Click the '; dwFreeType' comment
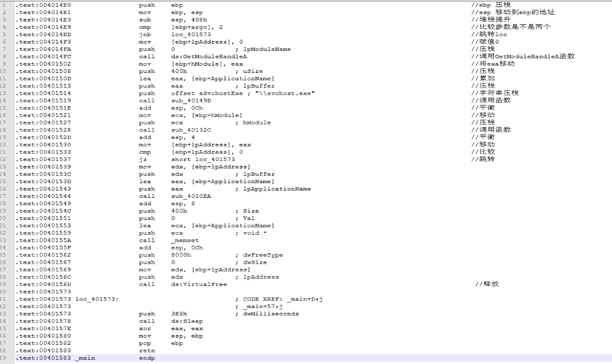 [x=259, y=255]
